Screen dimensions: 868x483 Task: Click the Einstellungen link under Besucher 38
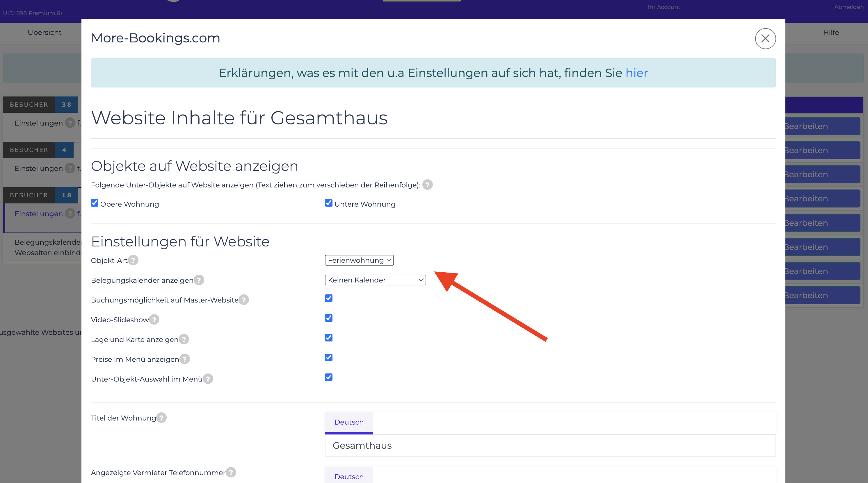[x=39, y=123]
